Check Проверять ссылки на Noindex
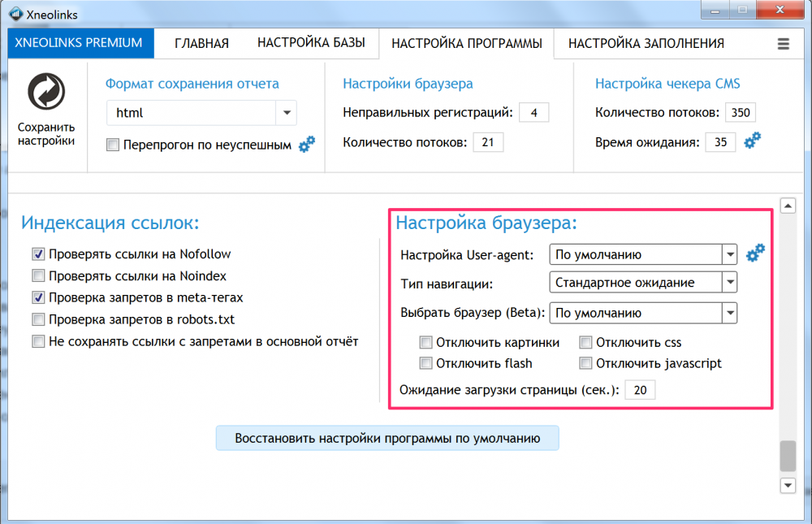Viewport: 812px width, 524px height. pyautogui.click(x=38, y=275)
